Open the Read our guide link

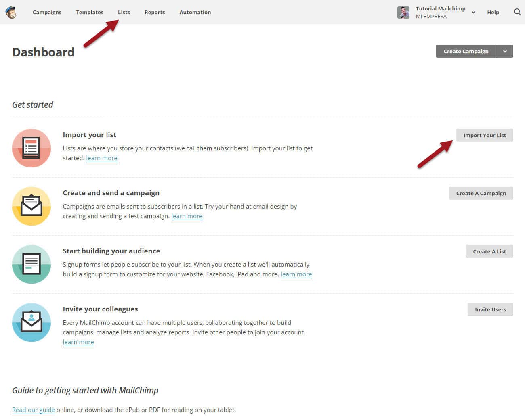click(34, 410)
